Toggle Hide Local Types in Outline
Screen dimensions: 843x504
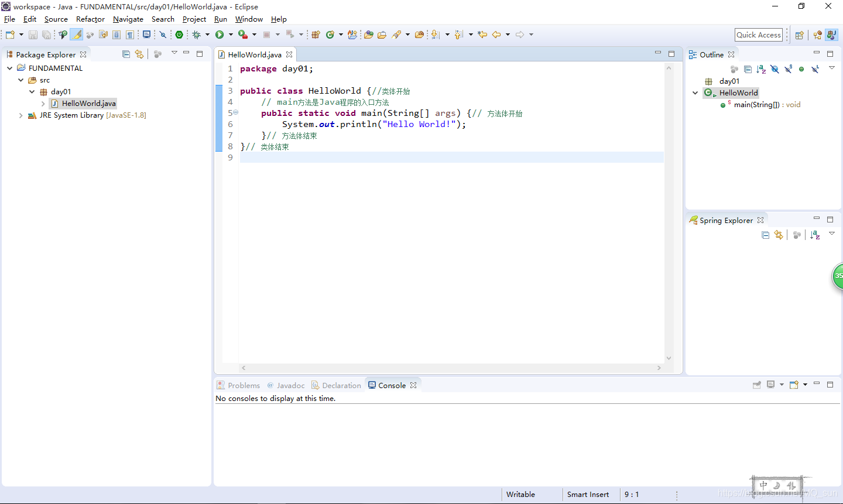[x=815, y=69]
